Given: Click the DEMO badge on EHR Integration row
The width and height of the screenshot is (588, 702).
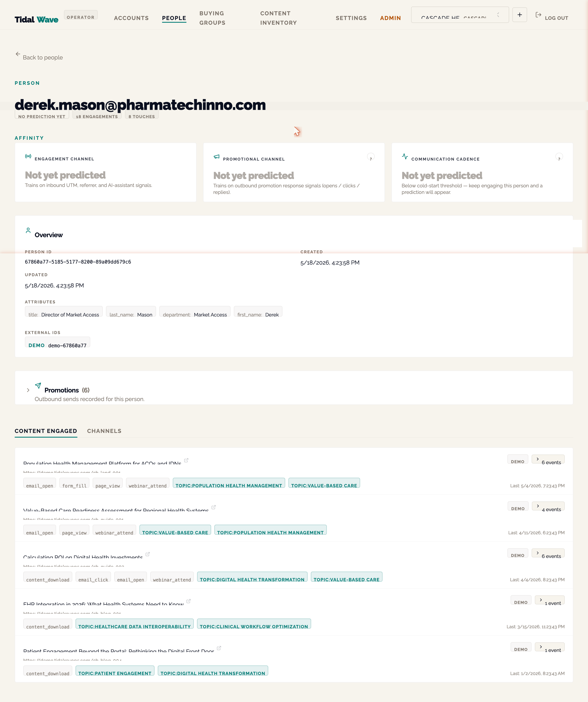Looking at the screenshot, I should pyautogui.click(x=521, y=600).
